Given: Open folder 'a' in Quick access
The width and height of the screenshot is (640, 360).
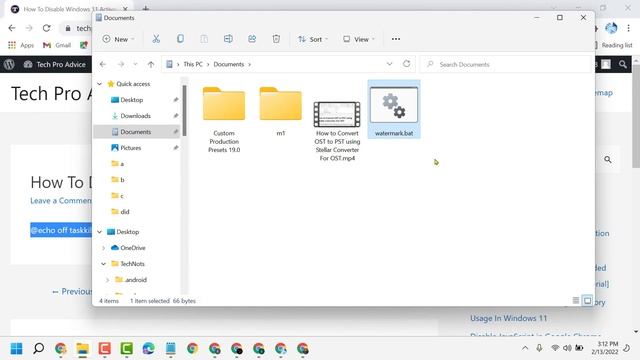Looking at the screenshot, I should (118, 164).
